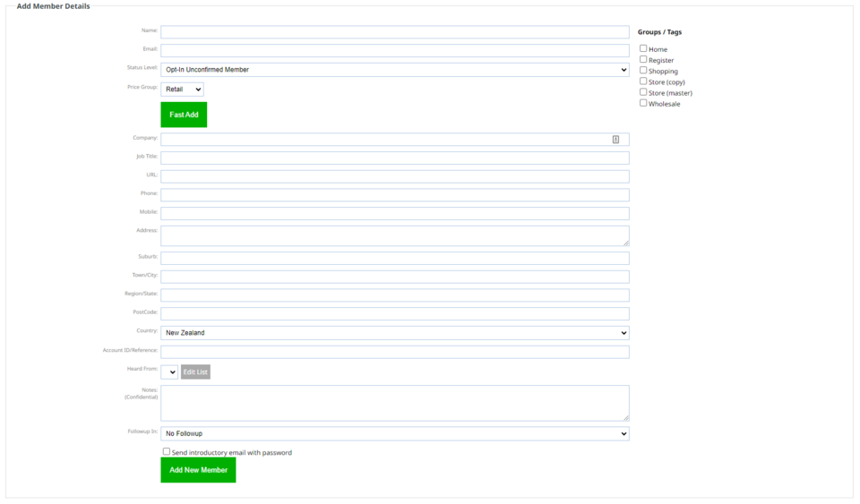Click the contact card icon in Company field
This screenshot has width=860, height=504.
click(x=615, y=140)
